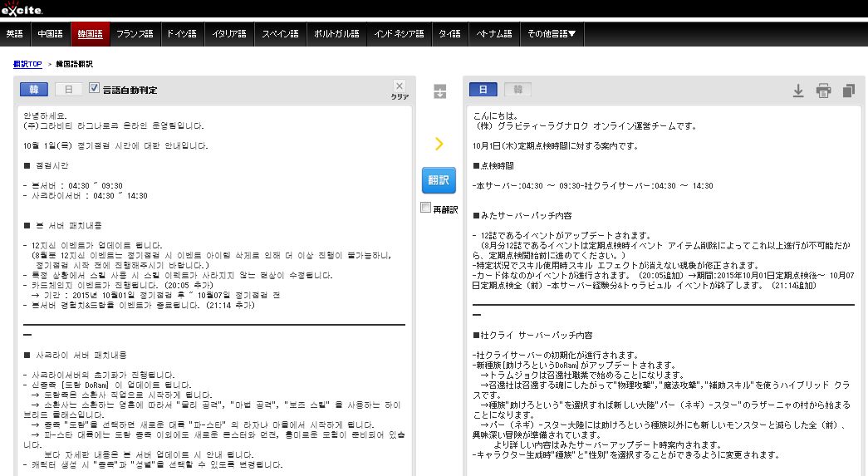
Task: Switch to フランス語 translation tab
Action: click(x=135, y=34)
